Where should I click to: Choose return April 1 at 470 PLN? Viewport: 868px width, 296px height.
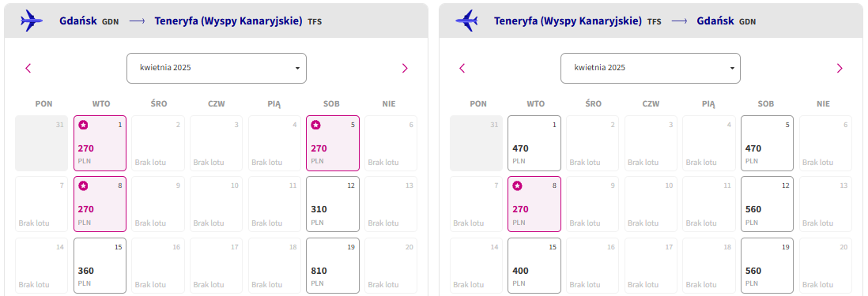(534, 143)
